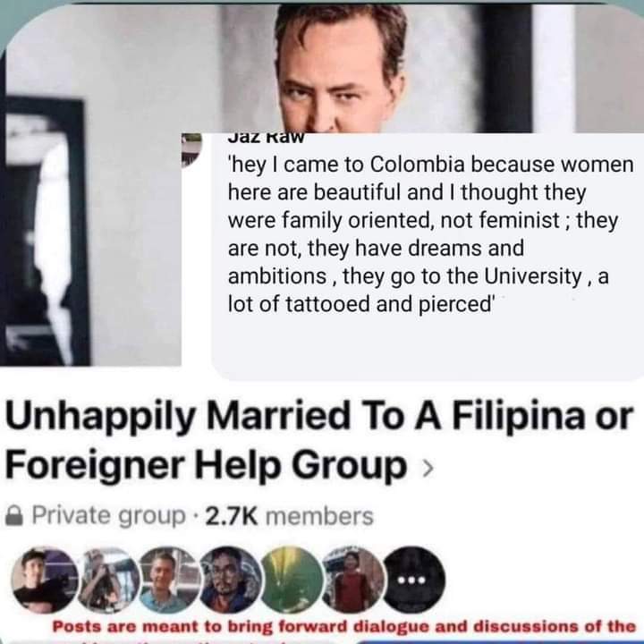Select the green leafy member avatar
644x644 pixels.
click(x=292, y=580)
